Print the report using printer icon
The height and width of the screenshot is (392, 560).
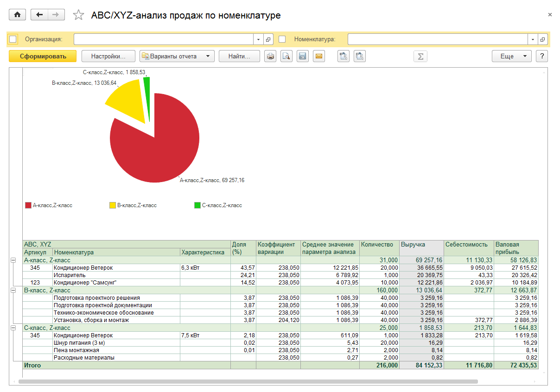(270, 56)
